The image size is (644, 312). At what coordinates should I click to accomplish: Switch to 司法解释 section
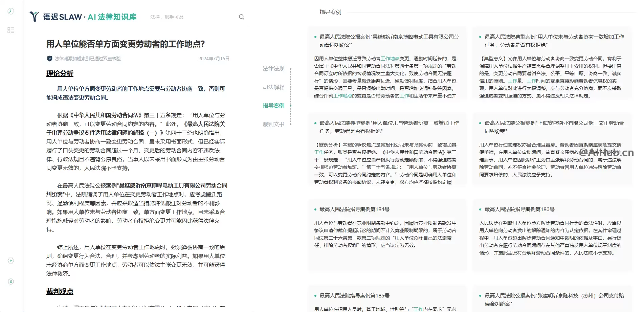point(273,87)
